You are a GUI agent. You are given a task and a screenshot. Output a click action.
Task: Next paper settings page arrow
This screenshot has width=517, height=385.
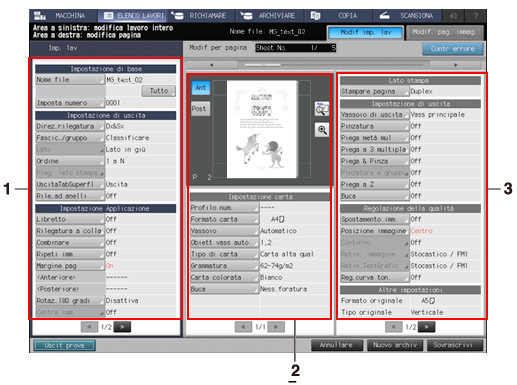(276, 327)
